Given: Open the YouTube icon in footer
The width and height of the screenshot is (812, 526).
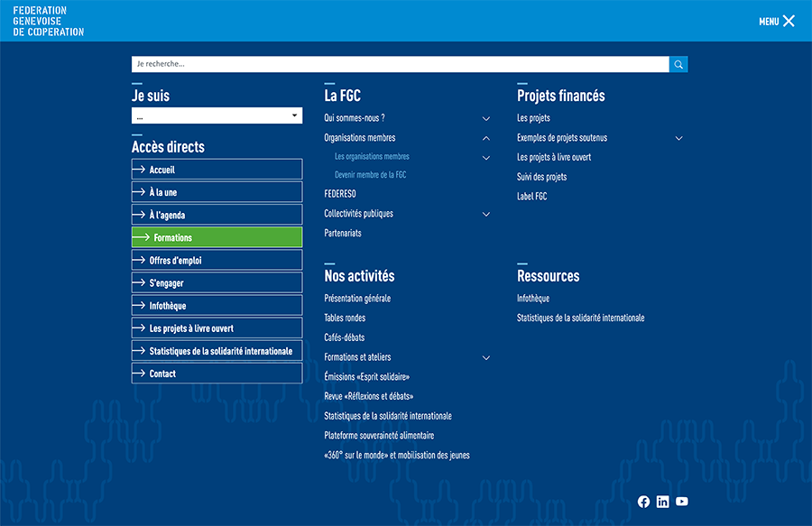Looking at the screenshot, I should pos(682,501).
